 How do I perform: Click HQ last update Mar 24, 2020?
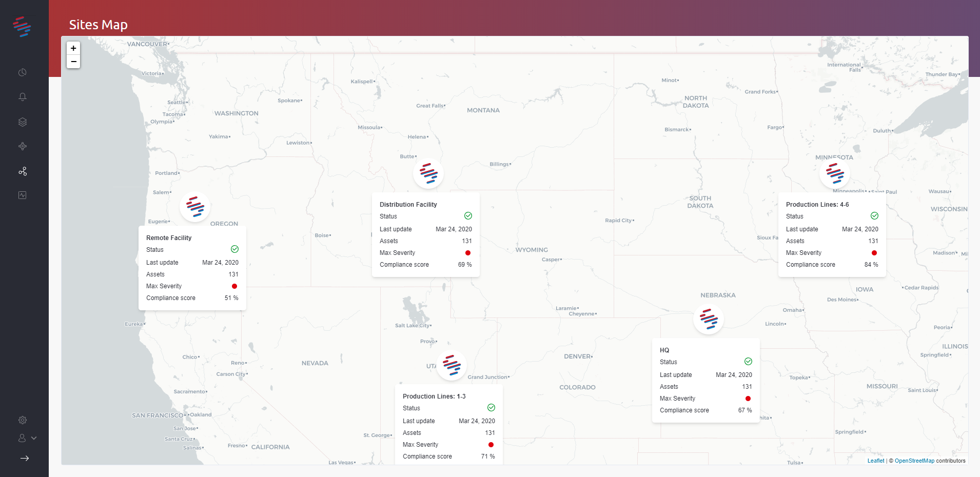734,375
